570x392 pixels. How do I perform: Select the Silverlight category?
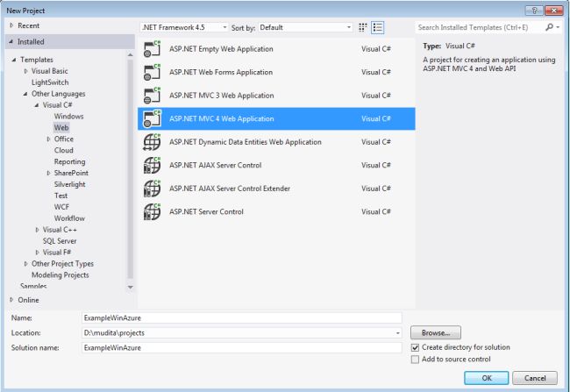pyautogui.click(x=69, y=184)
